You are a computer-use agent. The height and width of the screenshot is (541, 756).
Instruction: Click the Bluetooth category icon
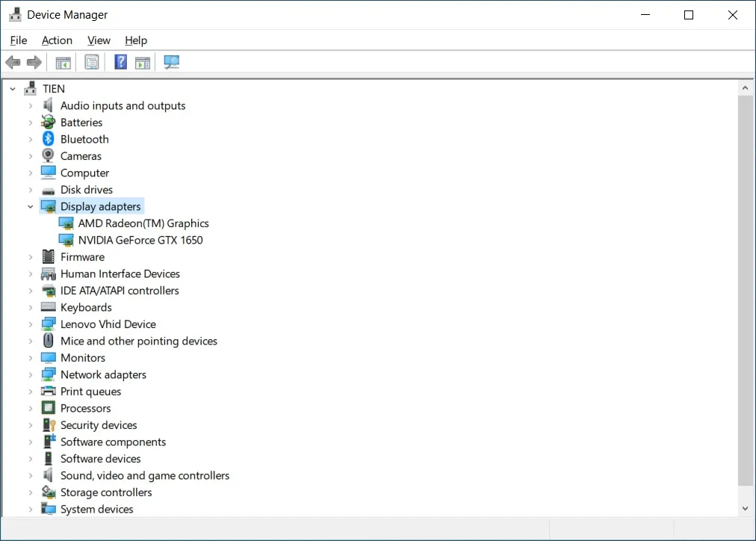tap(49, 139)
